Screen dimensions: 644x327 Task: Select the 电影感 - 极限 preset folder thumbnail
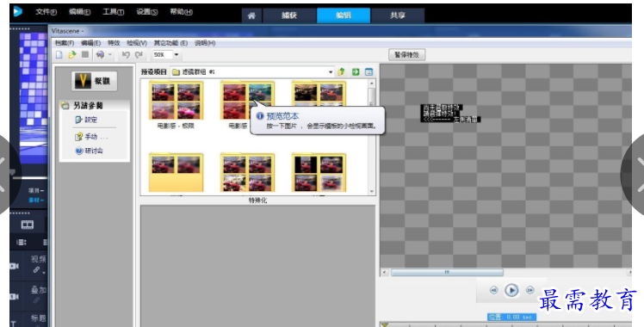pos(176,101)
